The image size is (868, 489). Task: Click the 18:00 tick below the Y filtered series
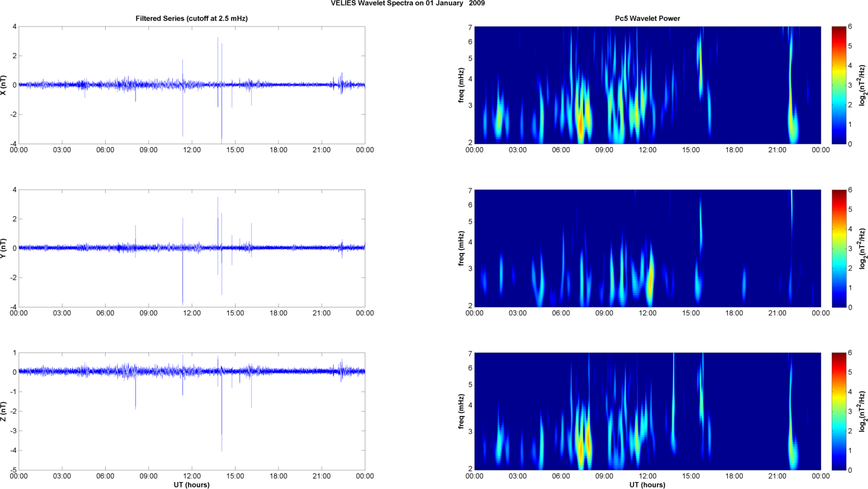[279, 313]
